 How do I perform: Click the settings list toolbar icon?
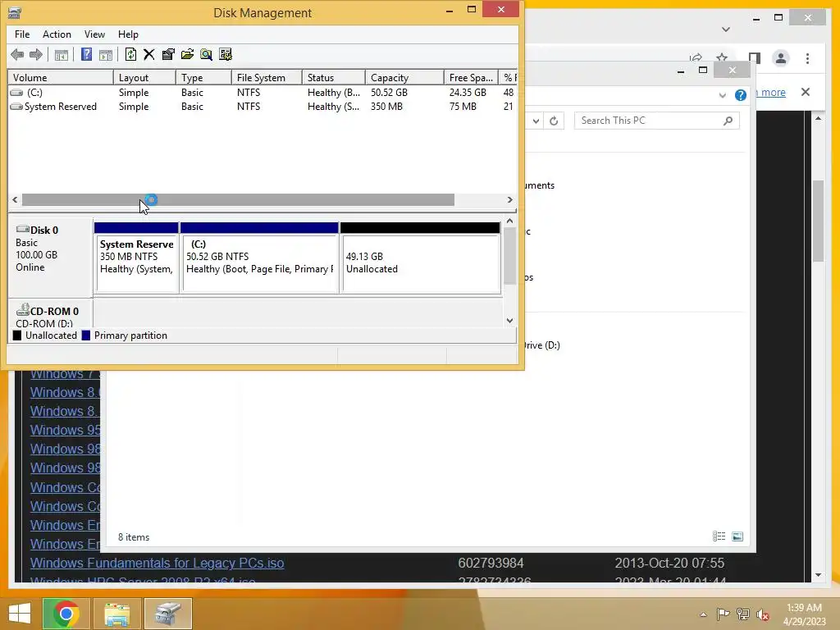tap(226, 54)
